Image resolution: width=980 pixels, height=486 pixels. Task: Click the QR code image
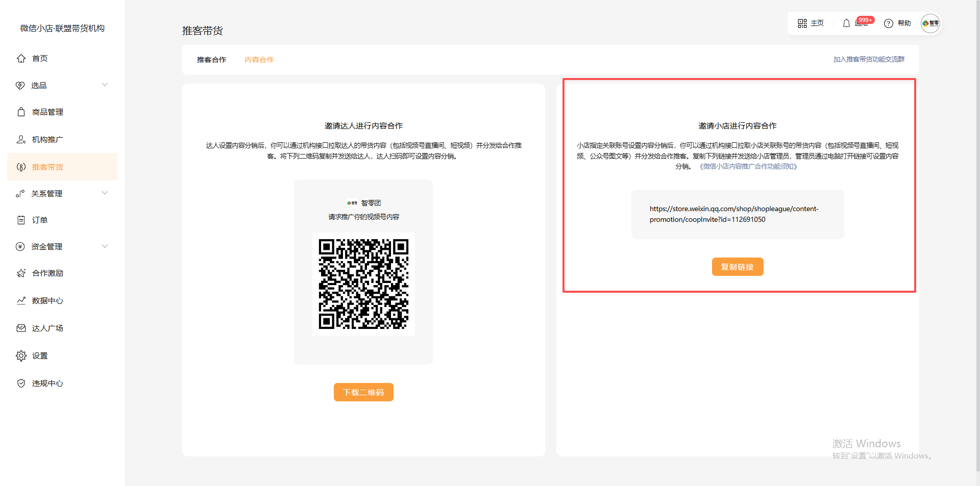click(x=363, y=284)
